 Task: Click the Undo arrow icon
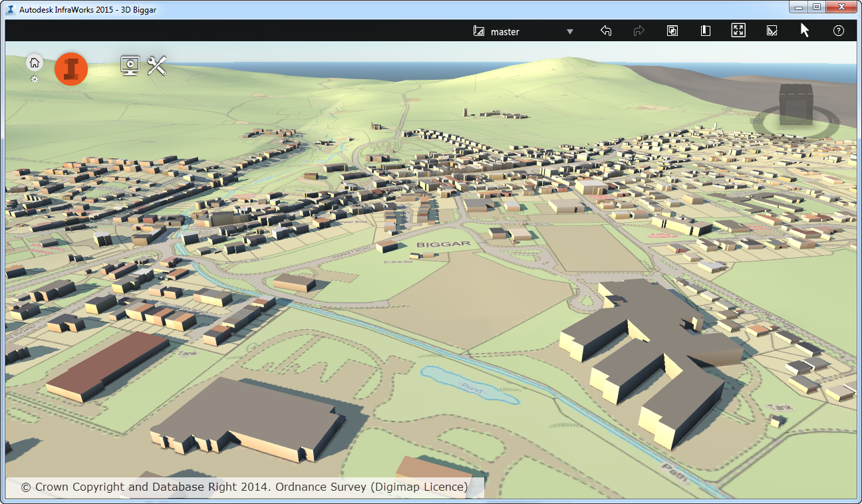pos(606,31)
